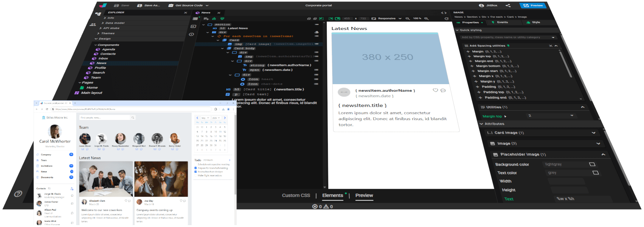Click the add element toolbar icon
The image size is (644, 227).
[206, 19]
